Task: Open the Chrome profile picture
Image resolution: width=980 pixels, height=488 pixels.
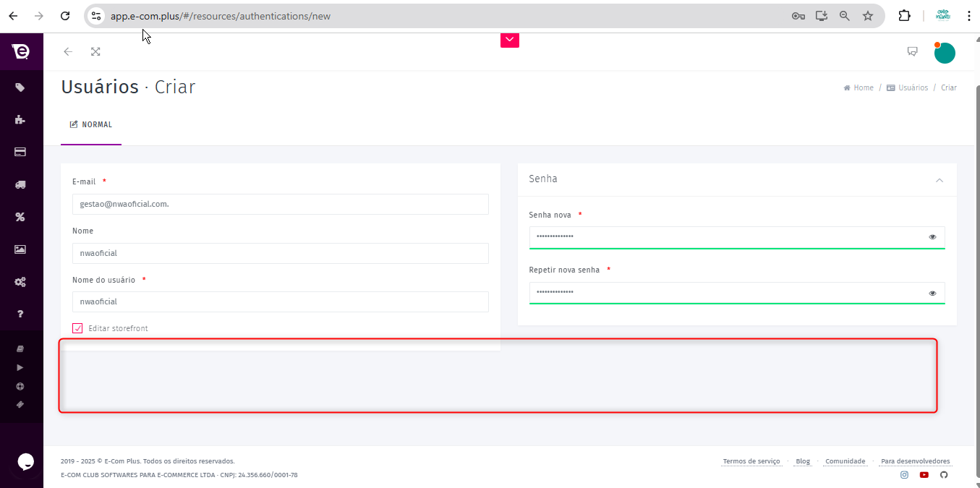Action: [943, 16]
